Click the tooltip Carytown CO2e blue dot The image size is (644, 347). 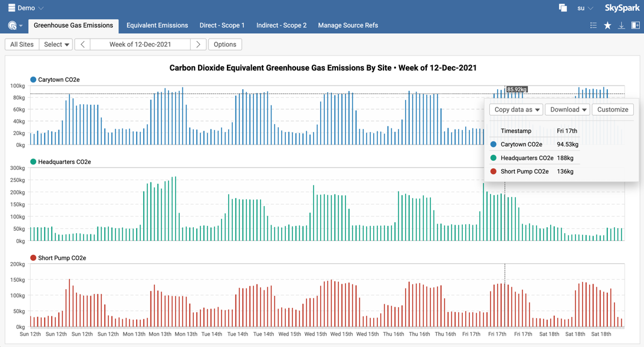(494, 145)
